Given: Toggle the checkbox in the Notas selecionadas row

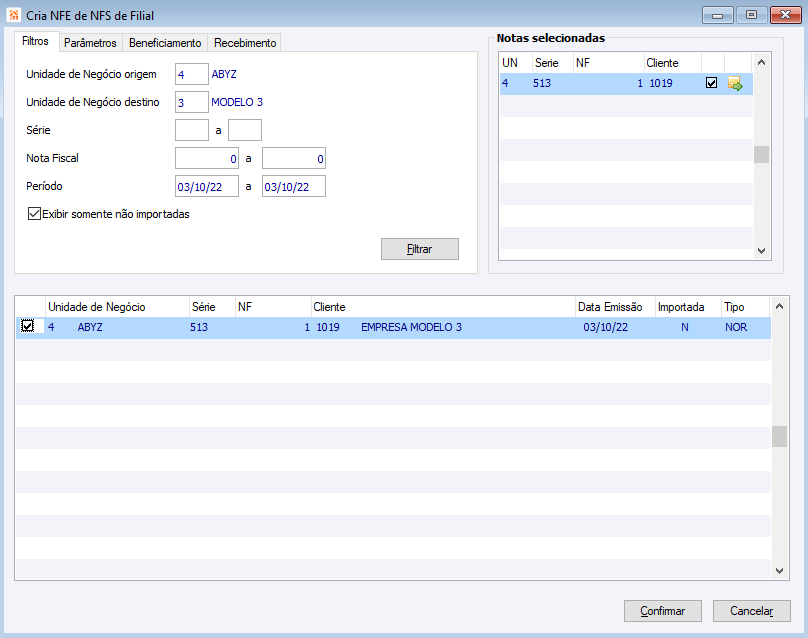Looking at the screenshot, I should (x=711, y=83).
